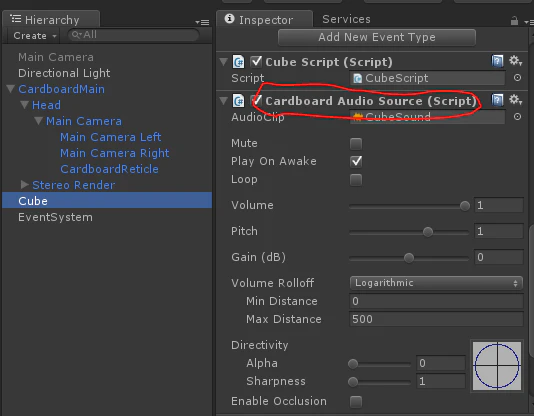Toggle the Inspector lock icon
The image size is (534, 416).
coord(514,21)
